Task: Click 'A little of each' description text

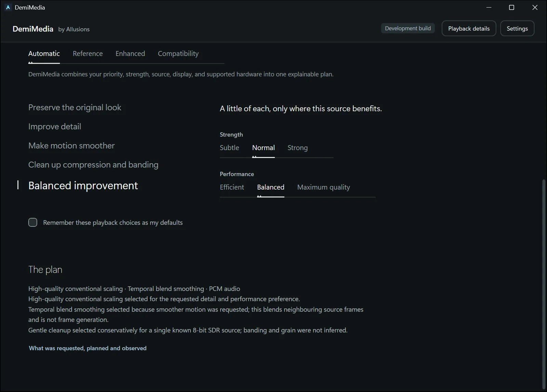Action: click(x=301, y=109)
